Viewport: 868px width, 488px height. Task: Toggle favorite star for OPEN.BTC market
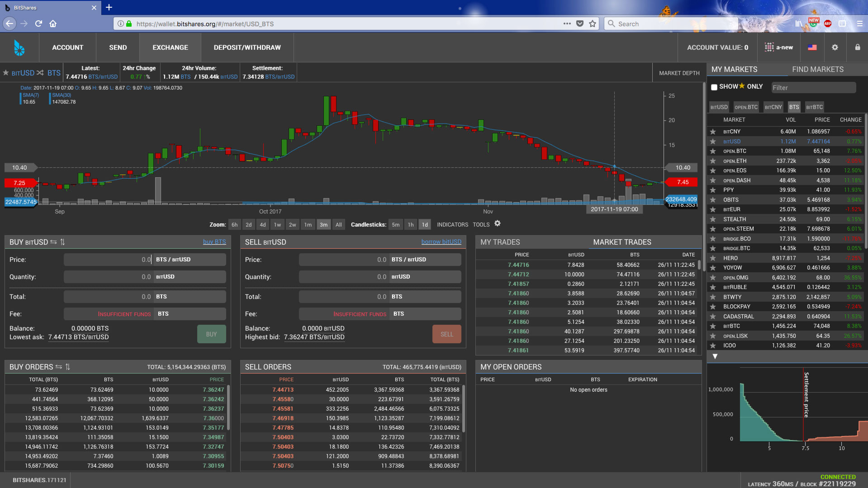[x=713, y=151]
